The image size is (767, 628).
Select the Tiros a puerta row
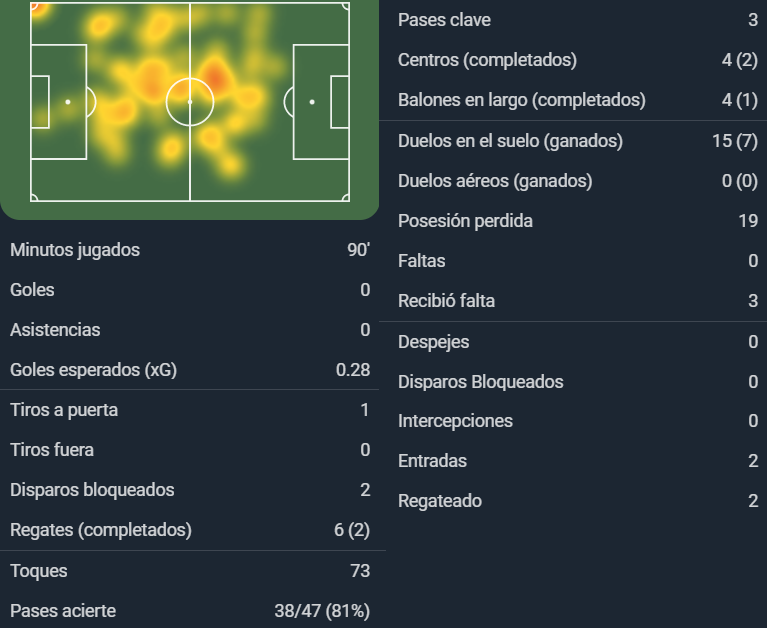(190, 410)
